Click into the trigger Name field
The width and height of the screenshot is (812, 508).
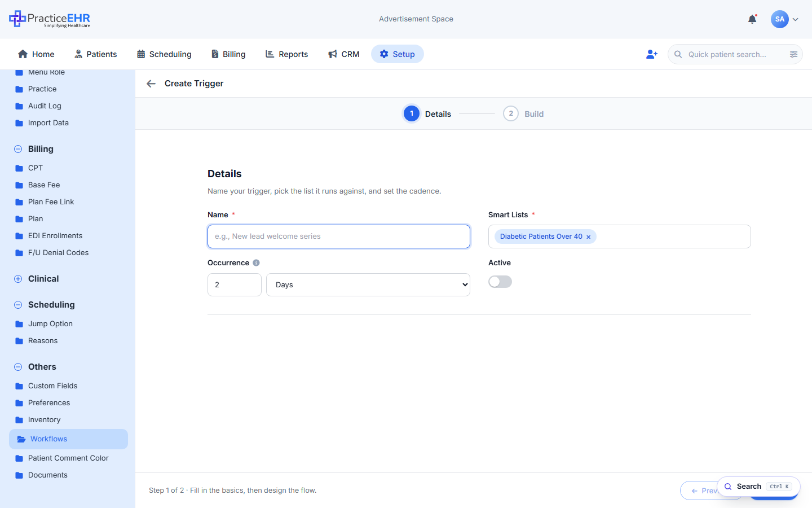tap(339, 237)
